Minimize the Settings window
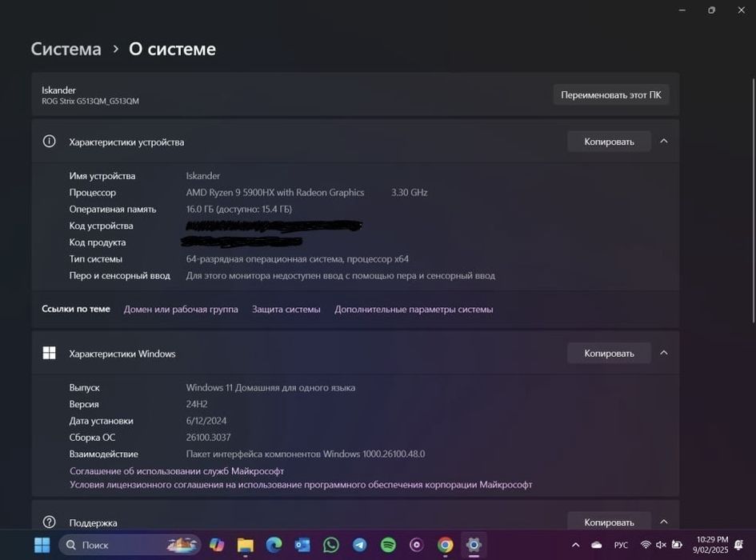 (x=682, y=10)
